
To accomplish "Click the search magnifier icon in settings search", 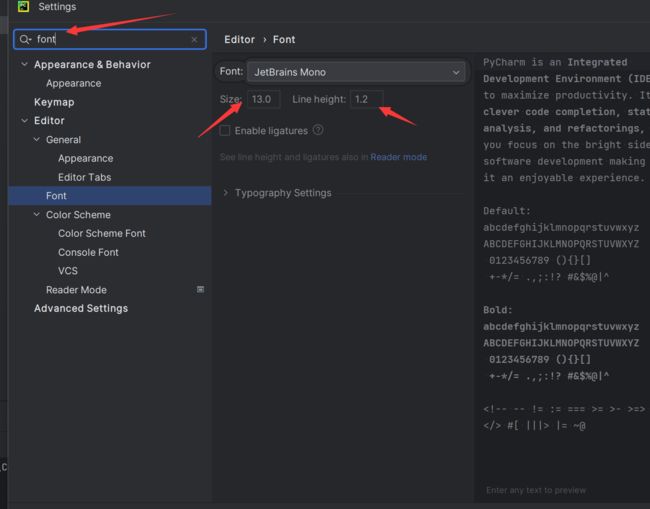I will (x=25, y=39).
